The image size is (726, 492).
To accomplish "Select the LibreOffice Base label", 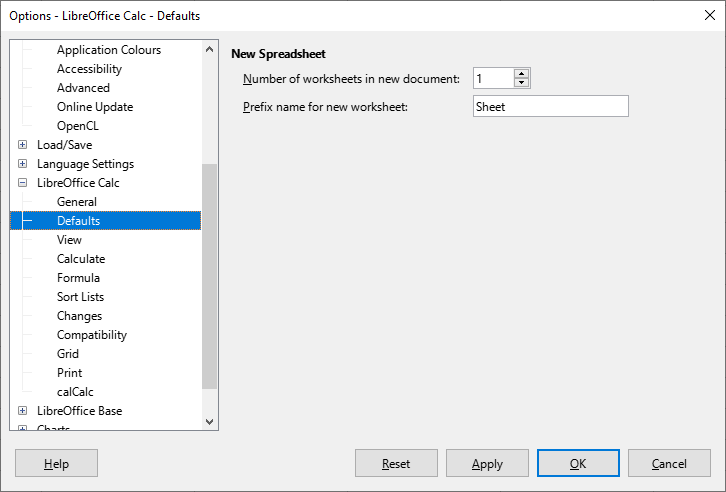I will pyautogui.click(x=80, y=411).
